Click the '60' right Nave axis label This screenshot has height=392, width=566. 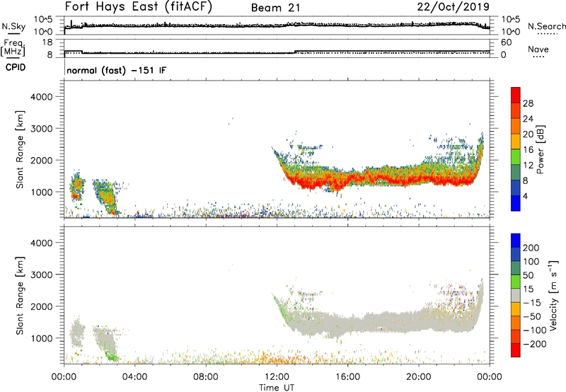[x=506, y=42]
